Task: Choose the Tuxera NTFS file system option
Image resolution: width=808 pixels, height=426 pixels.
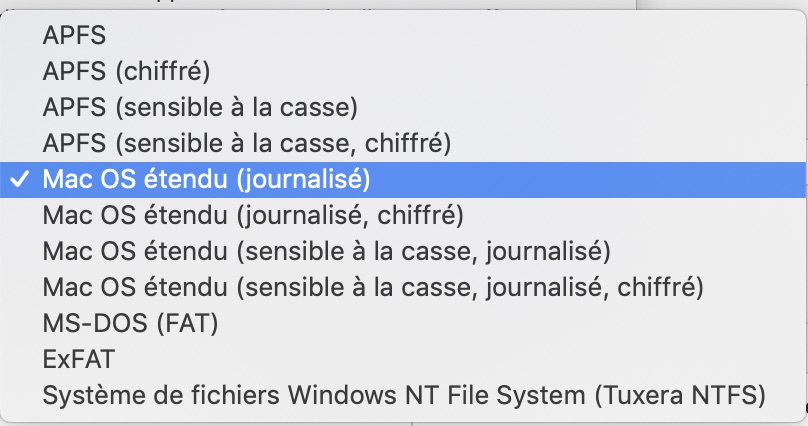Action: (x=404, y=395)
